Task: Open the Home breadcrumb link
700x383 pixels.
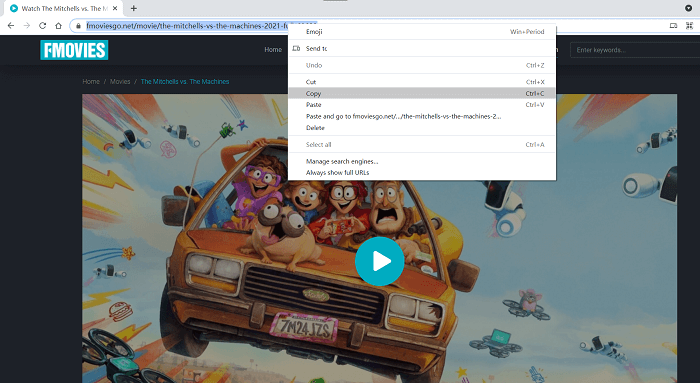Action: [x=91, y=81]
